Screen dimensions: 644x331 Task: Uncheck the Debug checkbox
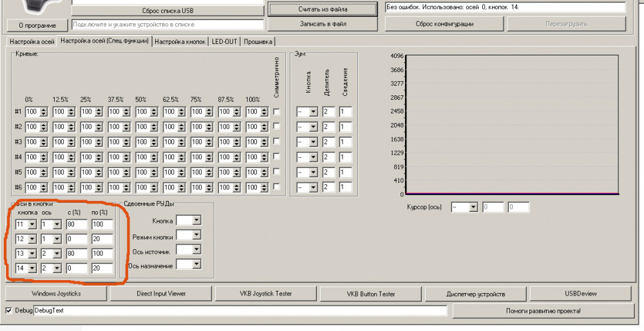(8, 310)
